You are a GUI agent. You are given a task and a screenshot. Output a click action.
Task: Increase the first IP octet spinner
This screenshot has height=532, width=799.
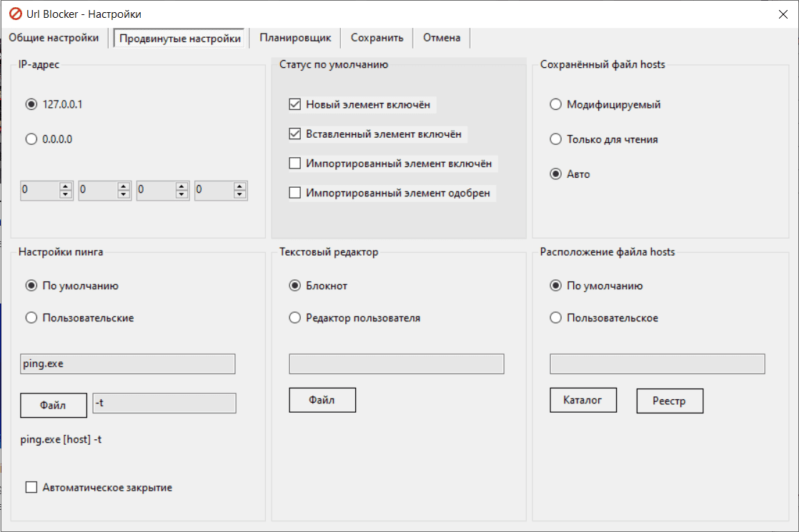66,186
